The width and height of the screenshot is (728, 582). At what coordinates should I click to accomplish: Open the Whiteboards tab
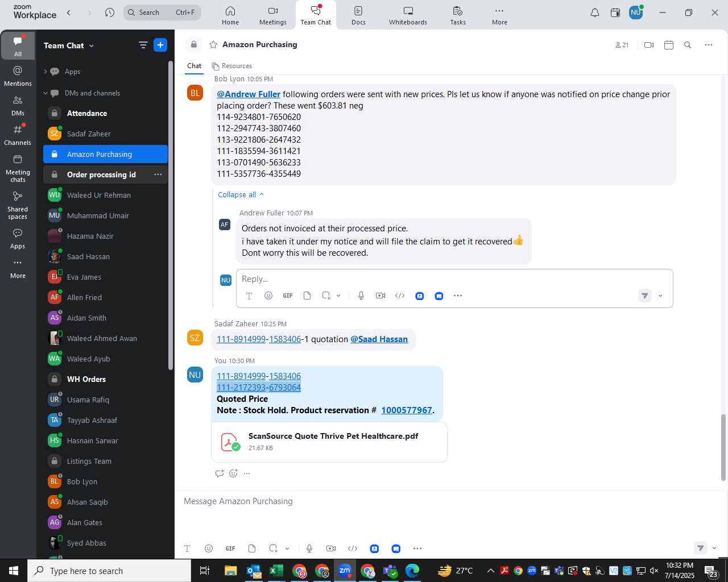coord(408,15)
